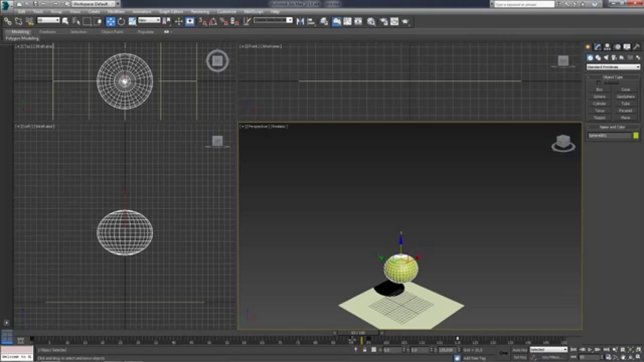Open the Schematic View icon
Image resolution: width=644 pixels, height=362 pixels.
tap(358, 21)
